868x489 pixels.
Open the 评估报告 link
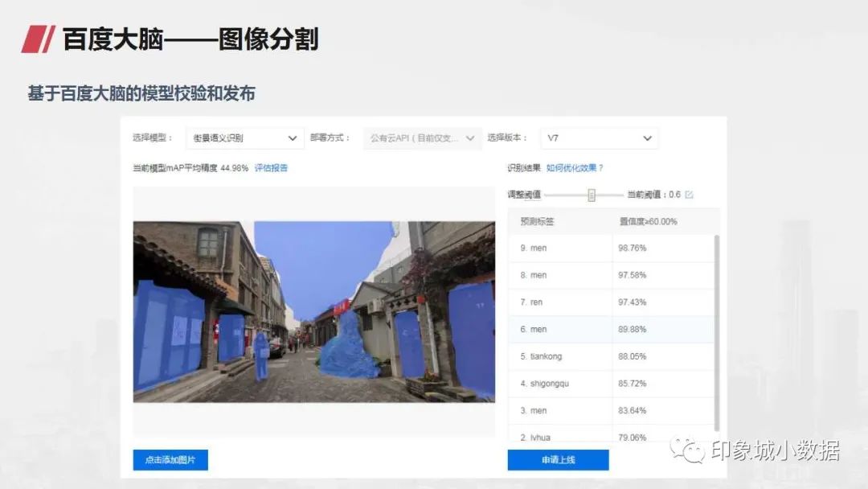(271, 168)
